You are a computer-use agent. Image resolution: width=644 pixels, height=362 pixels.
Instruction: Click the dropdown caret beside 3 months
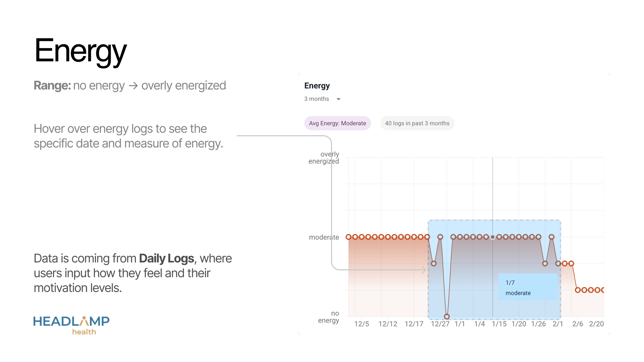point(338,99)
